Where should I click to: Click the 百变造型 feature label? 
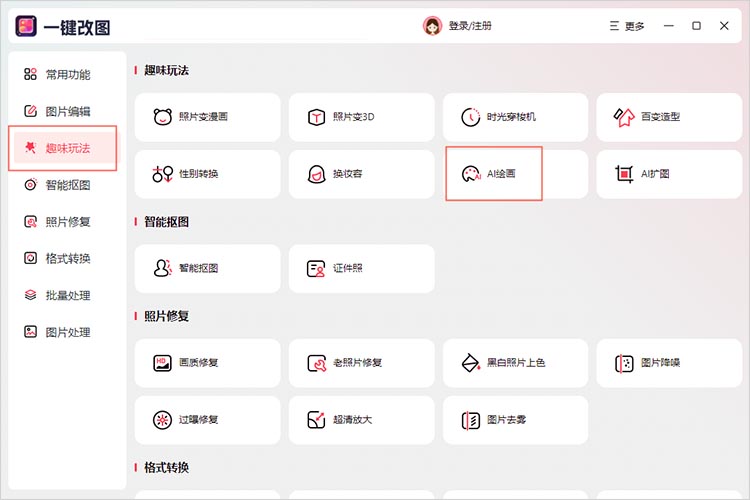pyautogui.click(x=660, y=117)
